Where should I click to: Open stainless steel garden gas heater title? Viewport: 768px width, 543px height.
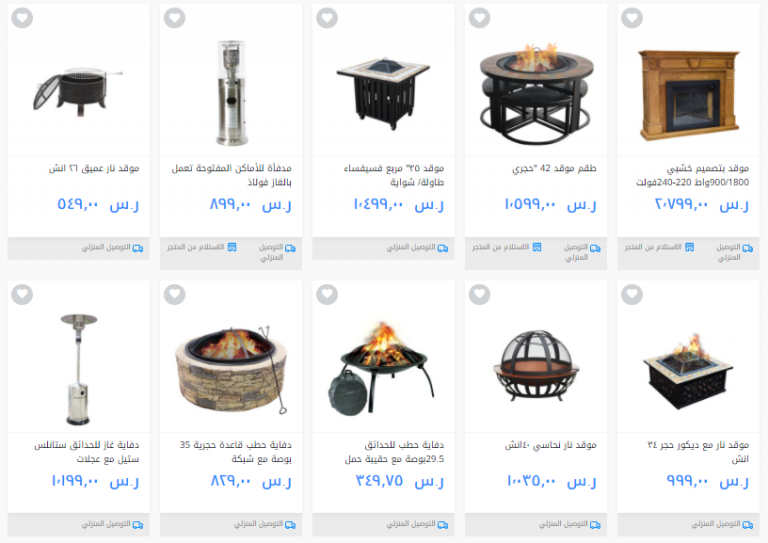[x=87, y=452]
